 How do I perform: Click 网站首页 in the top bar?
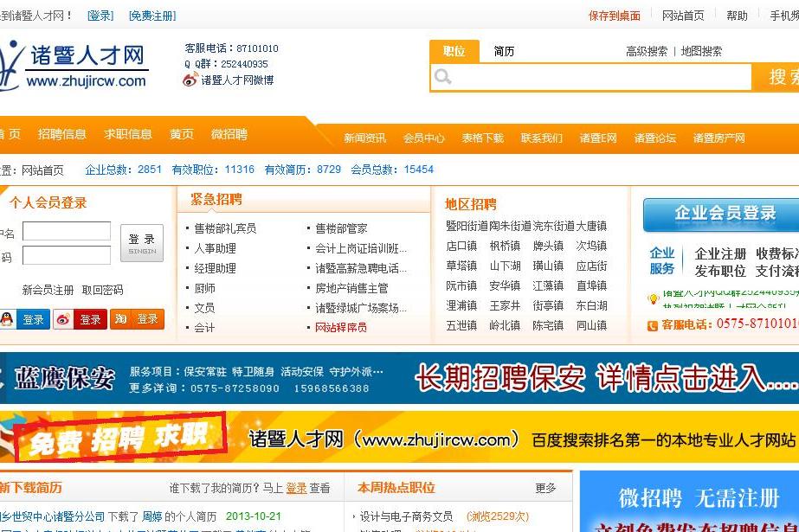(683, 16)
